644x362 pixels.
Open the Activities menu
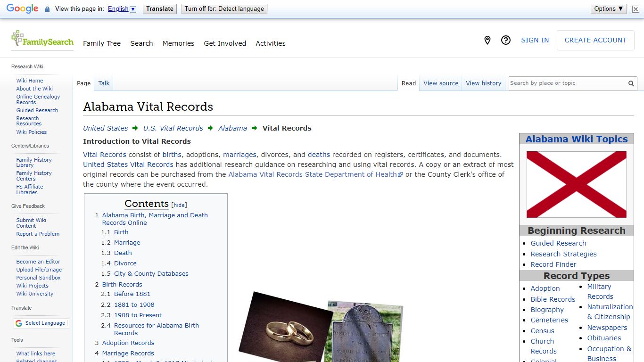[x=271, y=43]
